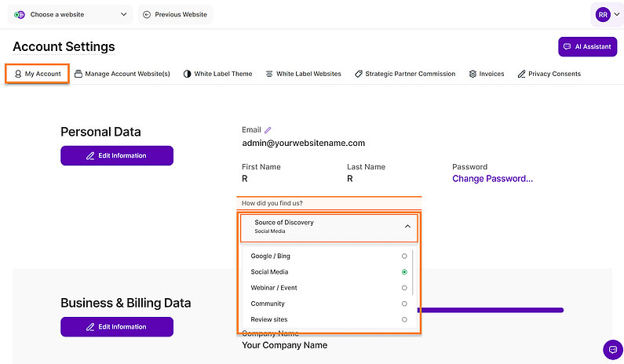Open the Privacy Consents tab
This screenshot has width=624, height=364.
(549, 74)
